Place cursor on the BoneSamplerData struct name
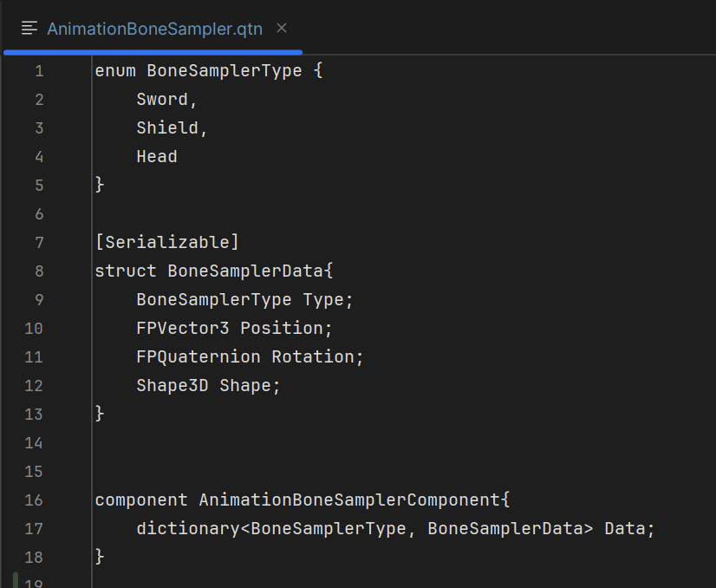Image resolution: width=716 pixels, height=588 pixels. click(x=246, y=271)
